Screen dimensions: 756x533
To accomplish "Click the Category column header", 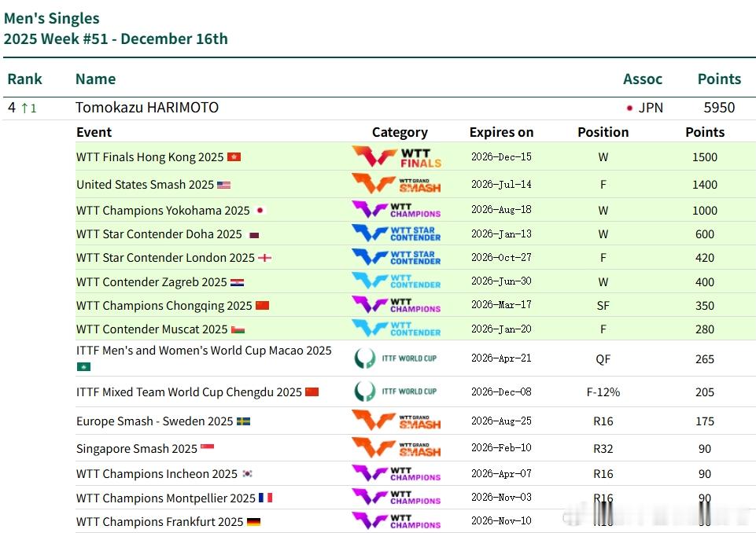I will (x=400, y=133).
